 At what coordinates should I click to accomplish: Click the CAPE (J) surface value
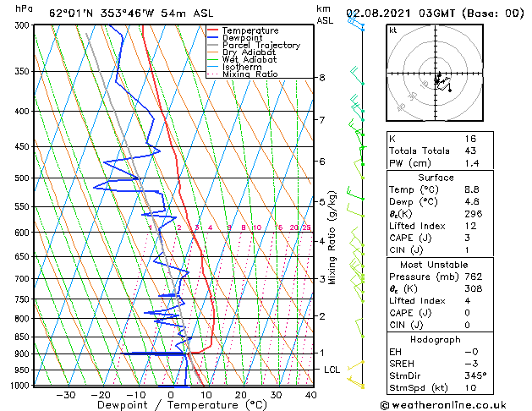467,238
